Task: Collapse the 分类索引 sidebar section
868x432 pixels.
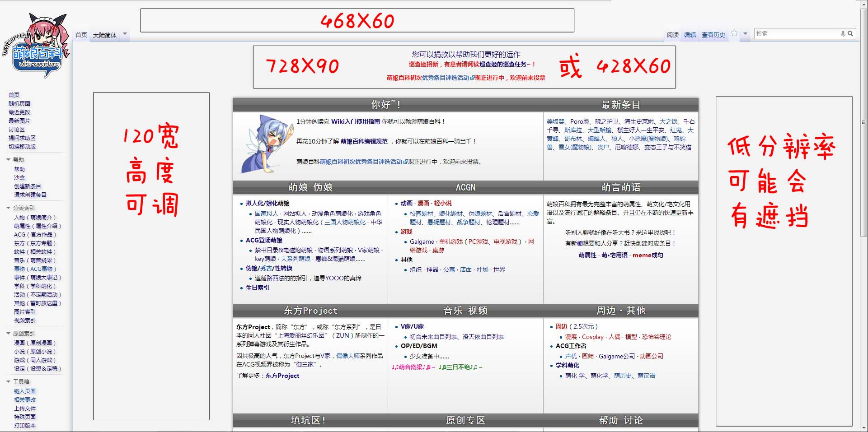Action: coord(9,208)
